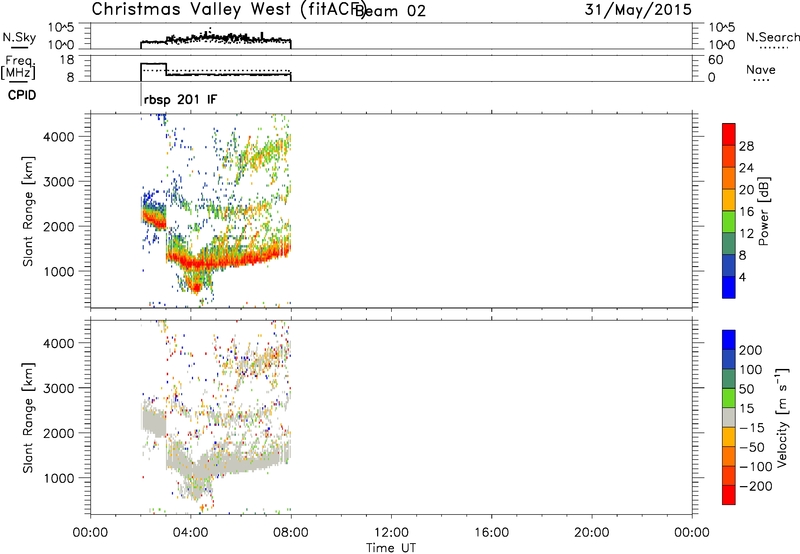Click the 'Nave' legend label
Screen dimensions: 800x554
click(x=761, y=69)
